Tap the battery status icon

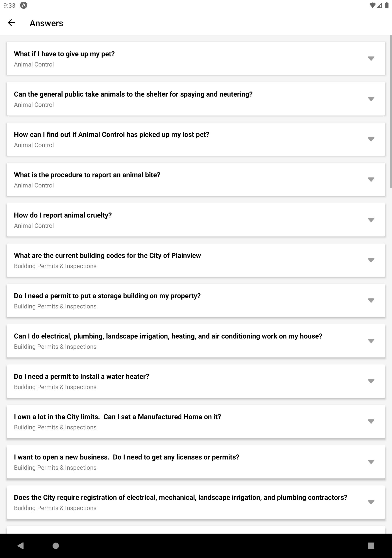[x=386, y=5]
